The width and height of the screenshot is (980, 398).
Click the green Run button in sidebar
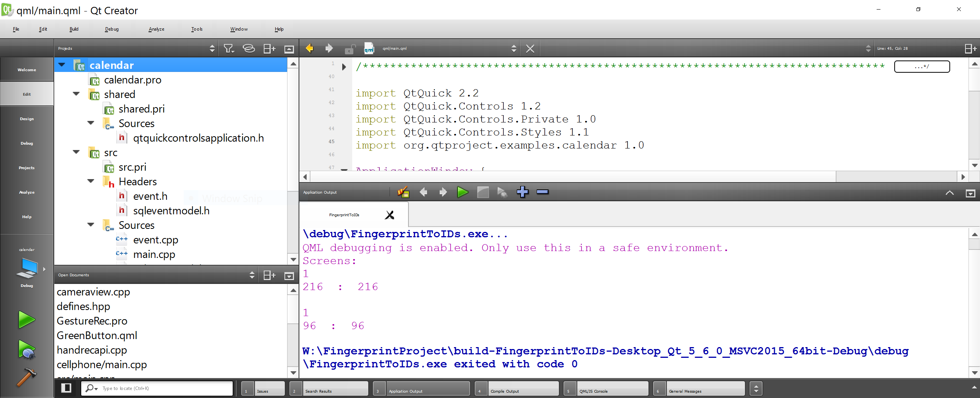26,320
